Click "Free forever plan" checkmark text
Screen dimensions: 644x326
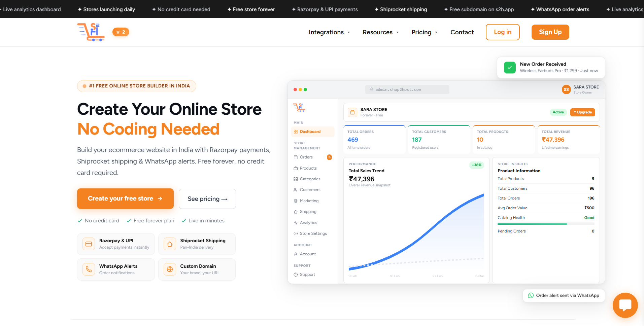click(150, 221)
